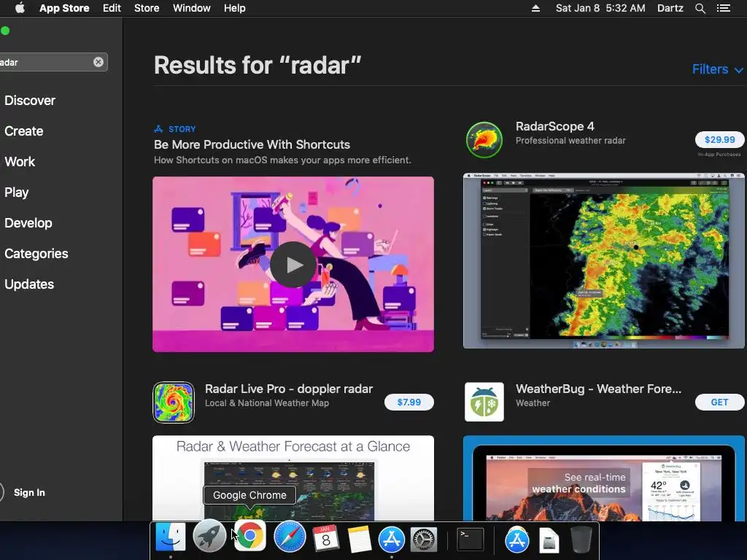The height and width of the screenshot is (560, 747).
Task: Show Updates in the sidebar
Action: tap(29, 284)
